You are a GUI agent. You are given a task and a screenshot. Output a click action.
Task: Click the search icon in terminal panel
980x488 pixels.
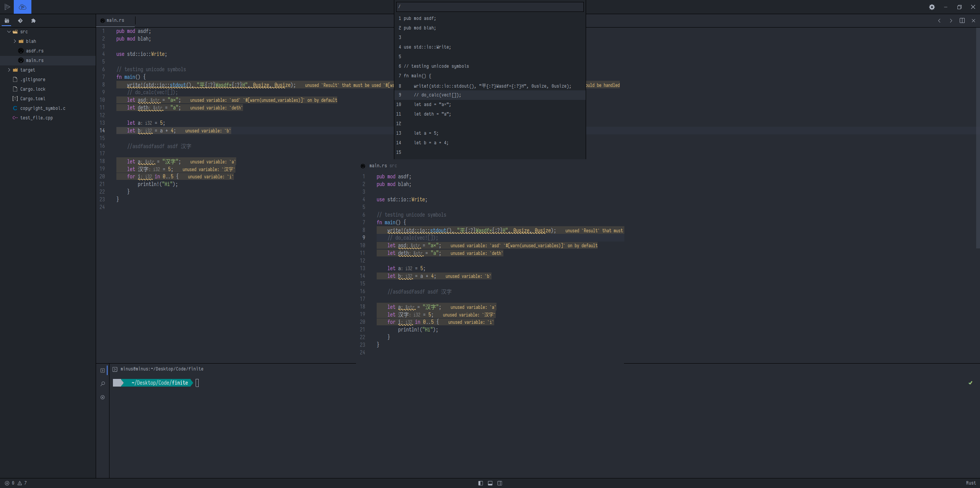[103, 384]
